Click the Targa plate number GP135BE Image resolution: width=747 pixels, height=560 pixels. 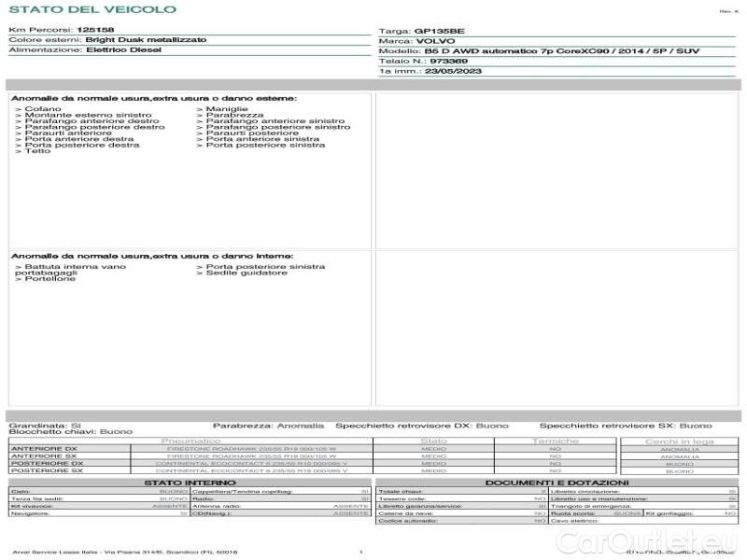tap(439, 31)
